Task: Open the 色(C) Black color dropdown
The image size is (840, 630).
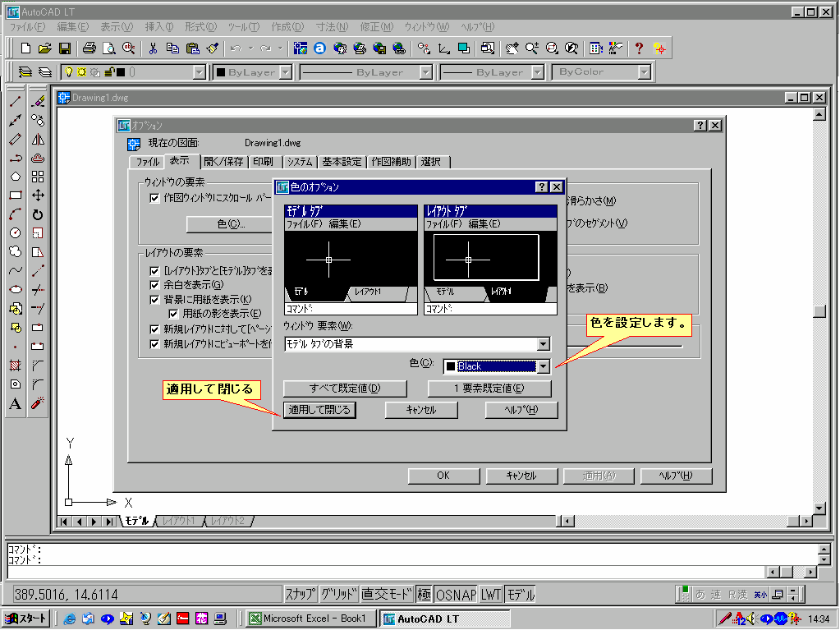Action: [544, 366]
